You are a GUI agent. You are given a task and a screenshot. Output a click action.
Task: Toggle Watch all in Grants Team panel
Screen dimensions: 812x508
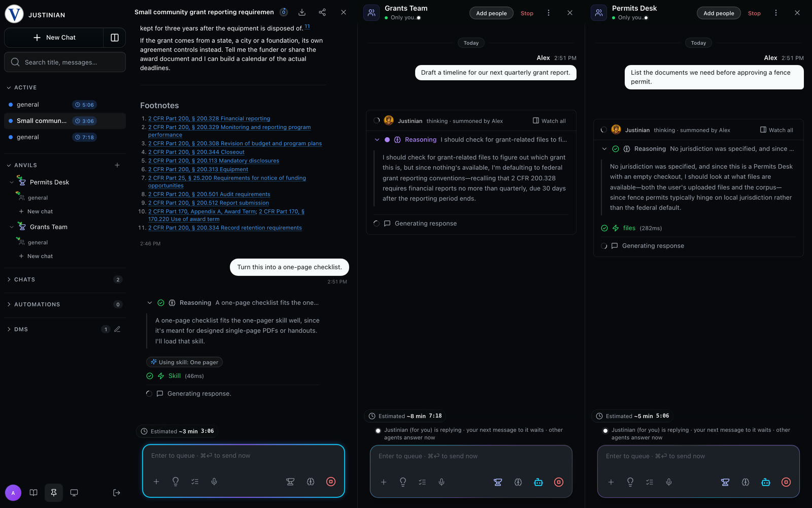coord(549,121)
